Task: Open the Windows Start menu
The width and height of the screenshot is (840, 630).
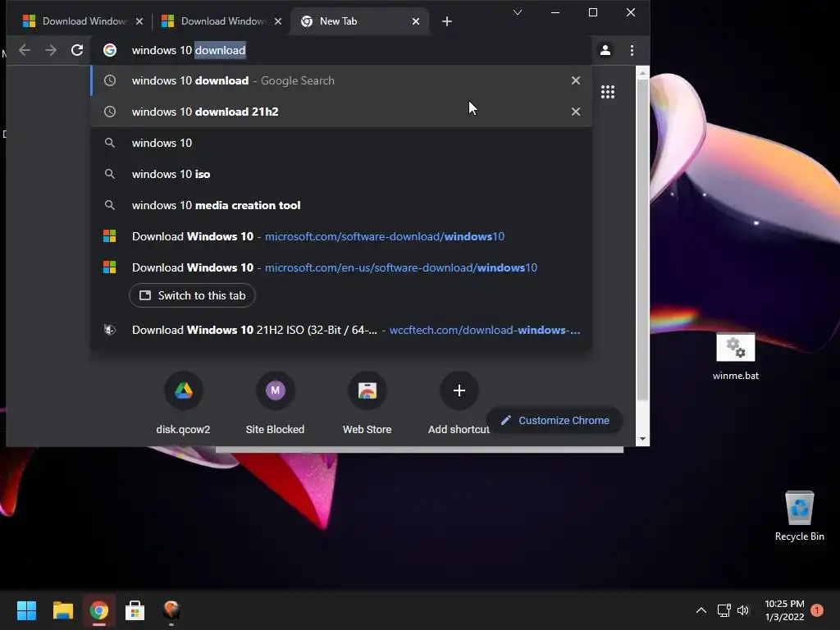Action: [x=26, y=610]
